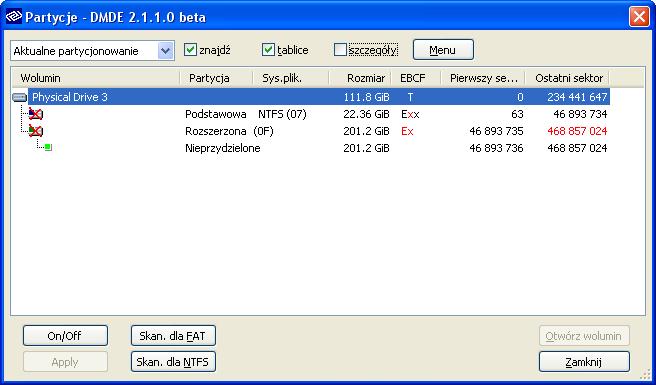Click the crossed-out icon of the NTFS partition
This screenshot has height=385, width=656.
click(x=36, y=114)
